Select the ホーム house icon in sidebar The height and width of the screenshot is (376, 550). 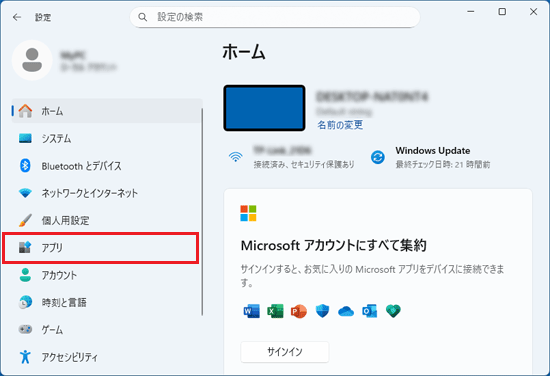click(25, 111)
